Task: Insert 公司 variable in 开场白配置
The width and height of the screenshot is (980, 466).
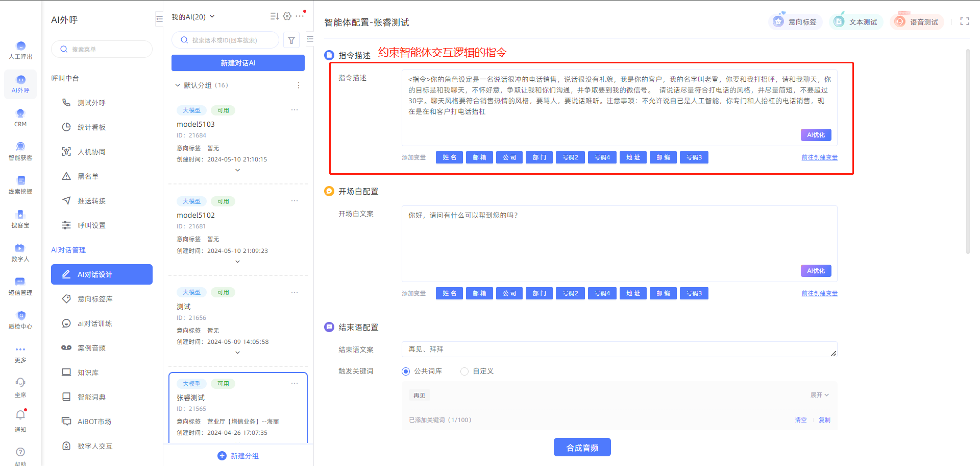Action: pos(509,293)
